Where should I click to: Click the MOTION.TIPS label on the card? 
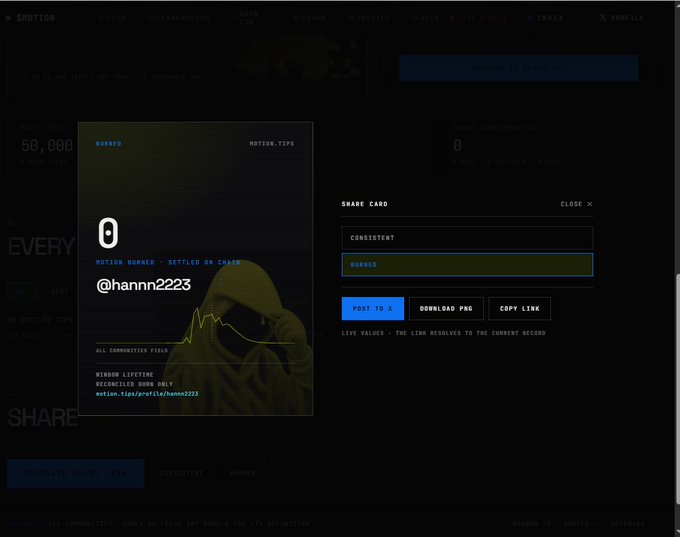pos(272,144)
